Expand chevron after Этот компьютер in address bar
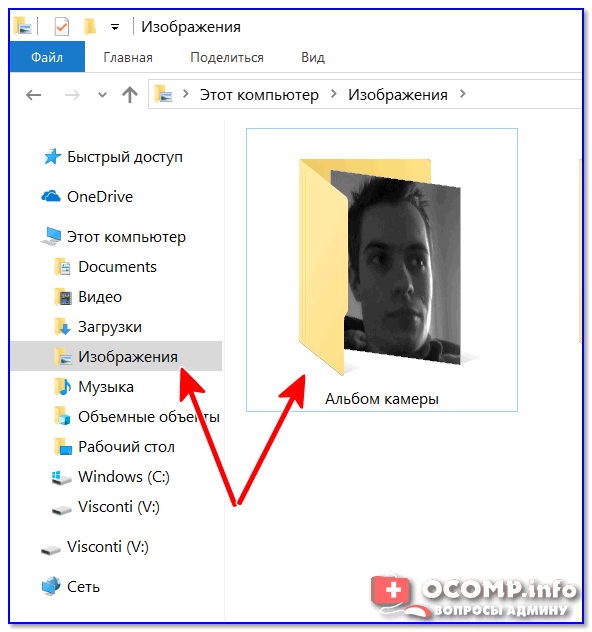Viewport: 592px width, 632px height. pos(334,94)
